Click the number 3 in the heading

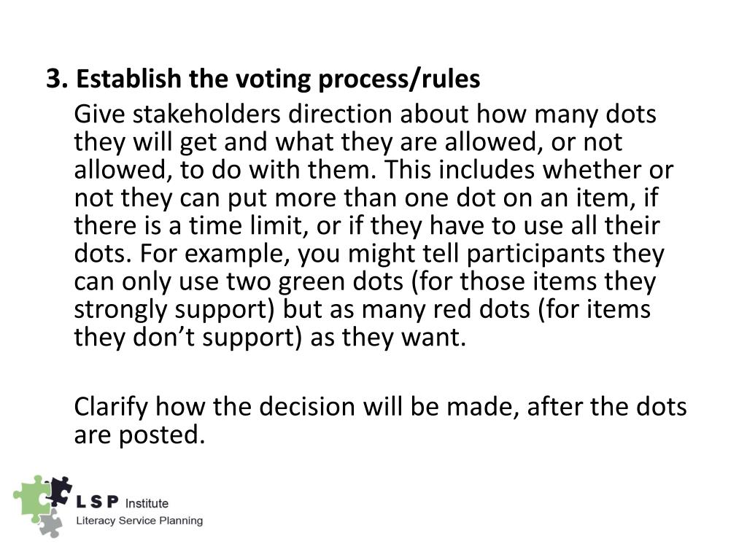click(x=55, y=79)
